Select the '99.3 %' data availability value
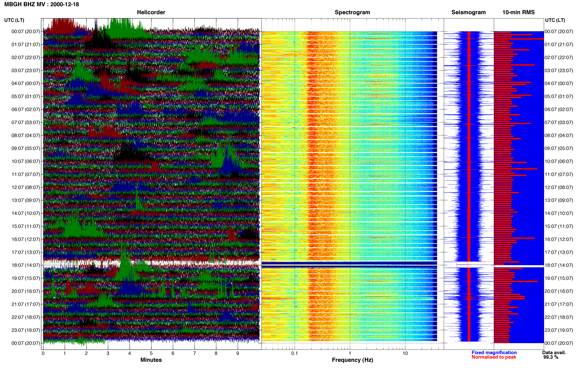This screenshot has height=368, width=588. [551, 357]
